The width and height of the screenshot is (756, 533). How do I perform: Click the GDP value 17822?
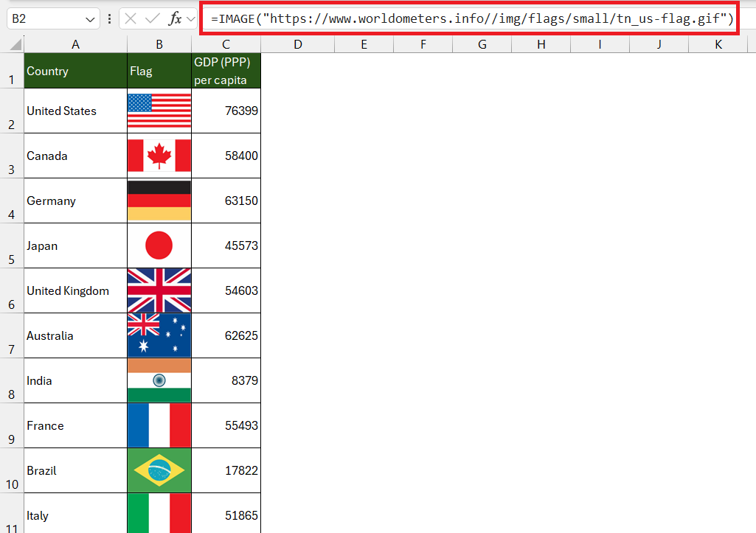[x=226, y=470]
